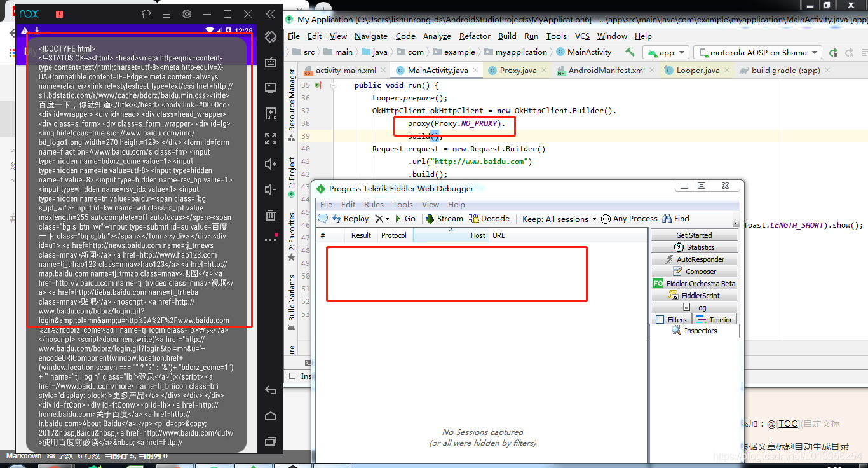Screen dimensions: 868x468
Task: Click Nox Android back button
Action: point(270,390)
